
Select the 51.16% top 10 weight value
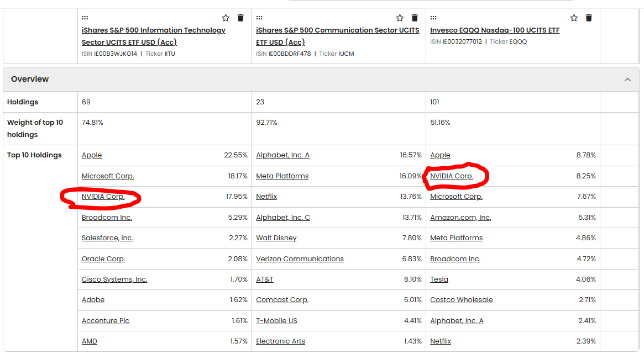(440, 123)
